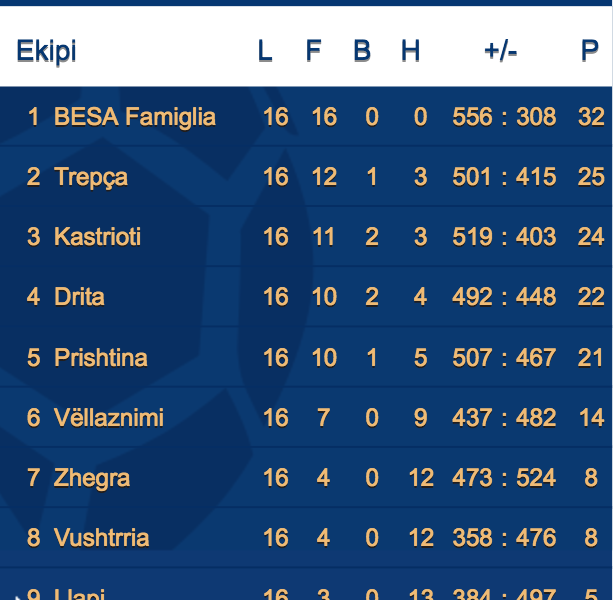Screen dimensions: 616x600
Task: Select the L column header
Action: tap(265, 51)
